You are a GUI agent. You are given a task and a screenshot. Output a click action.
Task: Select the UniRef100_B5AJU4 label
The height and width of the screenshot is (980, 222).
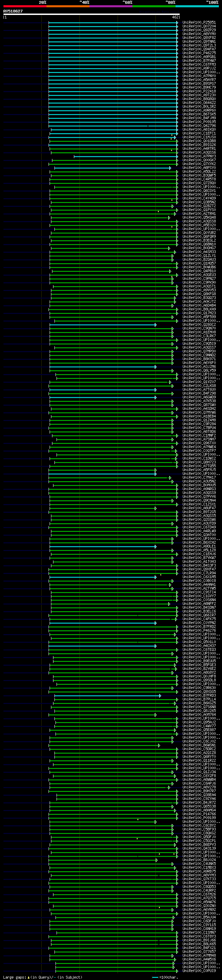coord(199,917)
